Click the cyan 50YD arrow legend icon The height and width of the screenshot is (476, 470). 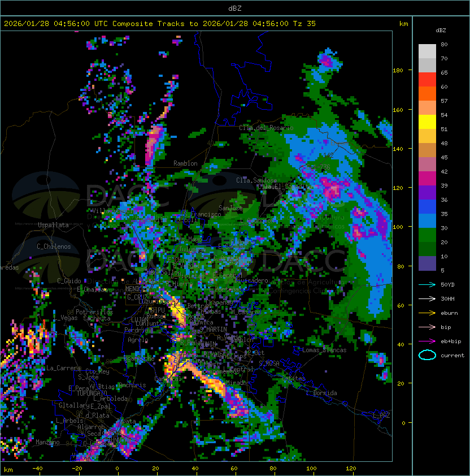click(427, 285)
